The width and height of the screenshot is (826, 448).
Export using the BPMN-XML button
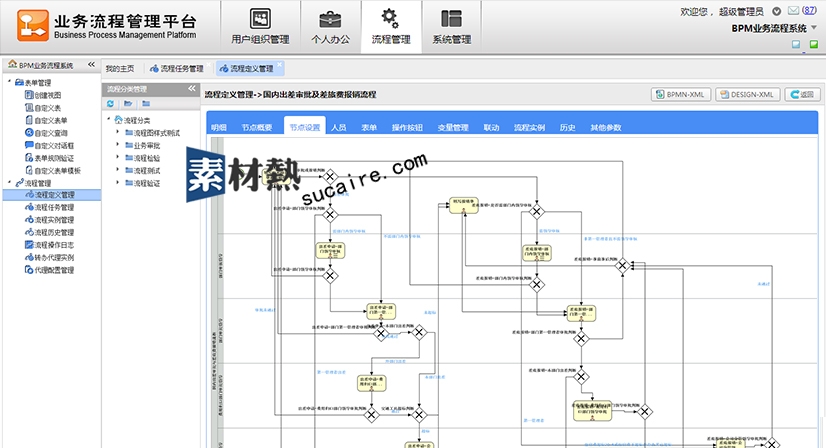click(x=681, y=94)
